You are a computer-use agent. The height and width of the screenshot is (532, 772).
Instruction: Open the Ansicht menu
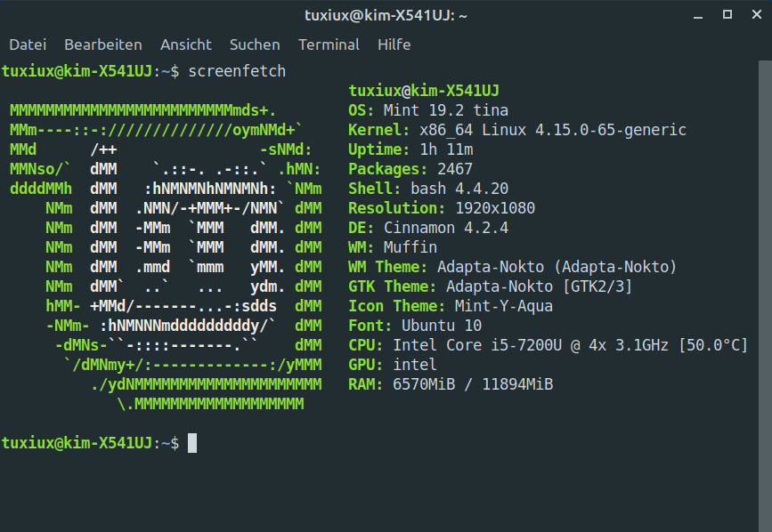[x=186, y=44]
